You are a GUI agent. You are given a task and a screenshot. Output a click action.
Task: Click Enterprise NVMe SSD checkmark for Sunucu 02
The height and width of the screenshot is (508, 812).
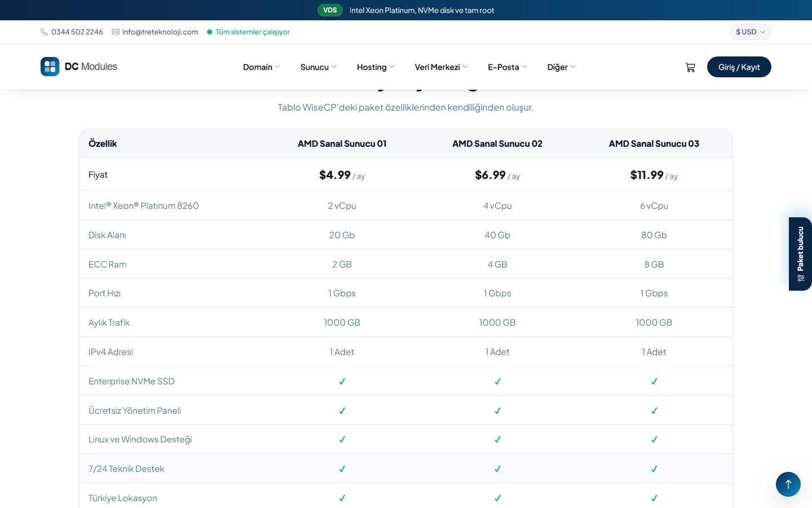497,382
